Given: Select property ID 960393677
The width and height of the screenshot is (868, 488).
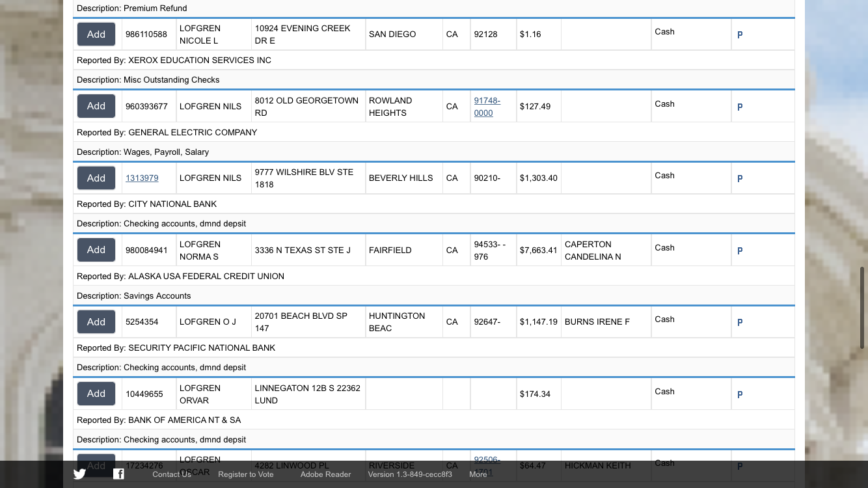Looking at the screenshot, I should coord(146,107).
